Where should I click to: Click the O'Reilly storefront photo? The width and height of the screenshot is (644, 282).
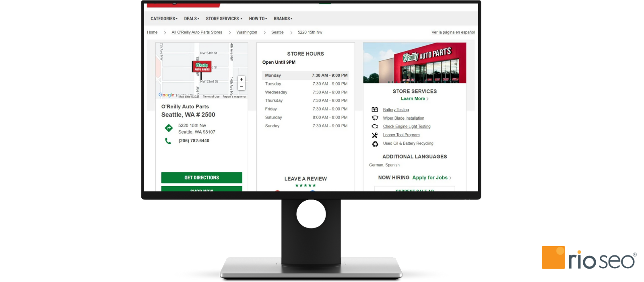click(415, 63)
